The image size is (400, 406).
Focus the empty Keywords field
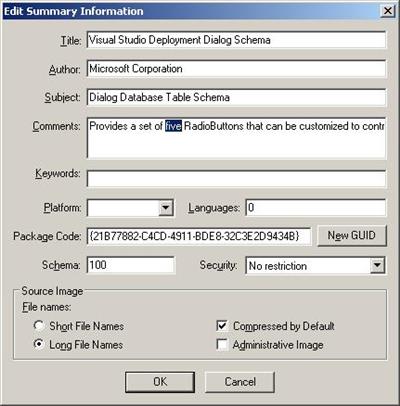coord(236,178)
